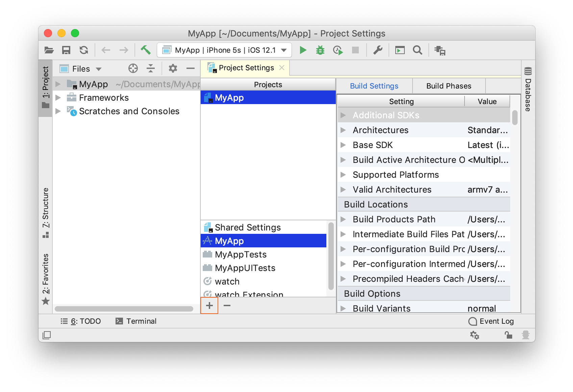
Task: Open the 7: Structure tool window
Action: (46, 213)
